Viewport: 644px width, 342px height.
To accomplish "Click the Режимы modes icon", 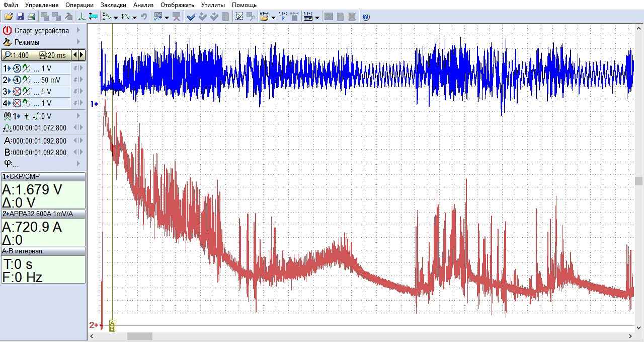I will 7,42.
